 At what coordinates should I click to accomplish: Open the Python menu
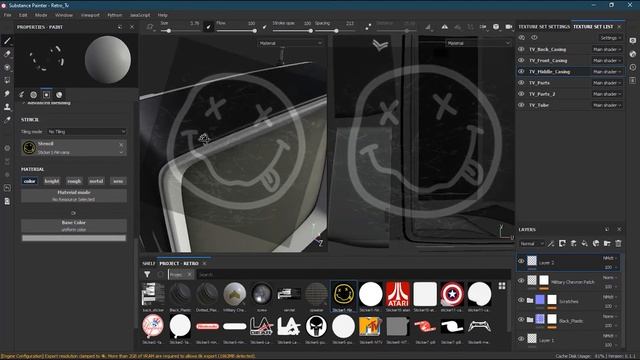click(x=115, y=15)
